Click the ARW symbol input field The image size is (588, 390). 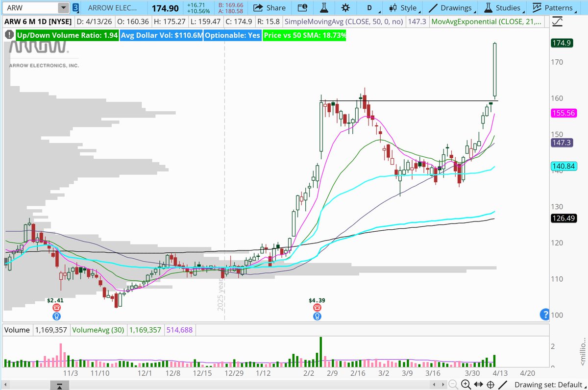(x=31, y=8)
